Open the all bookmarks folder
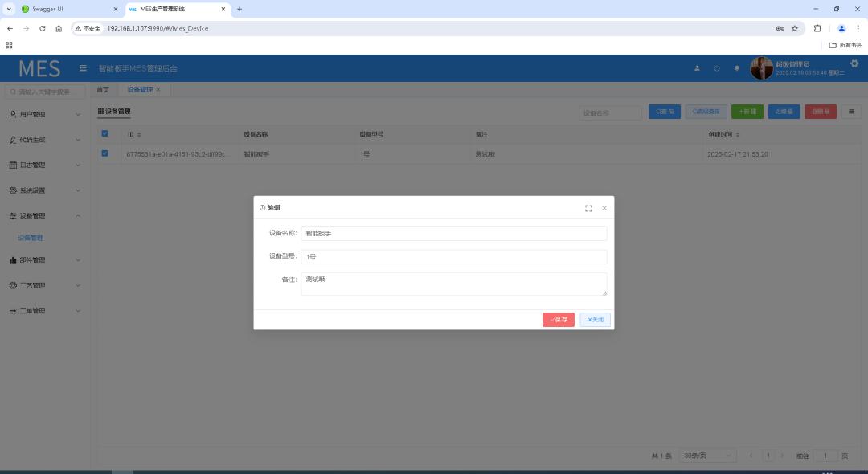The image size is (868, 474). (x=845, y=45)
